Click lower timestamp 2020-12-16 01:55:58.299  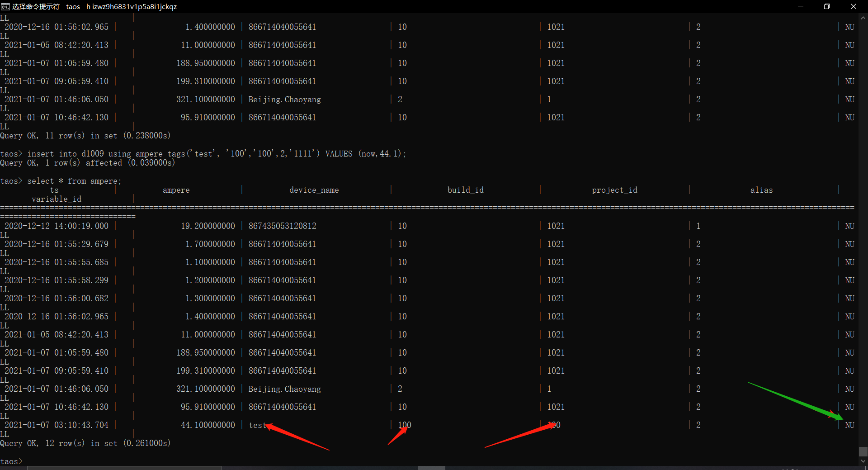click(x=57, y=280)
